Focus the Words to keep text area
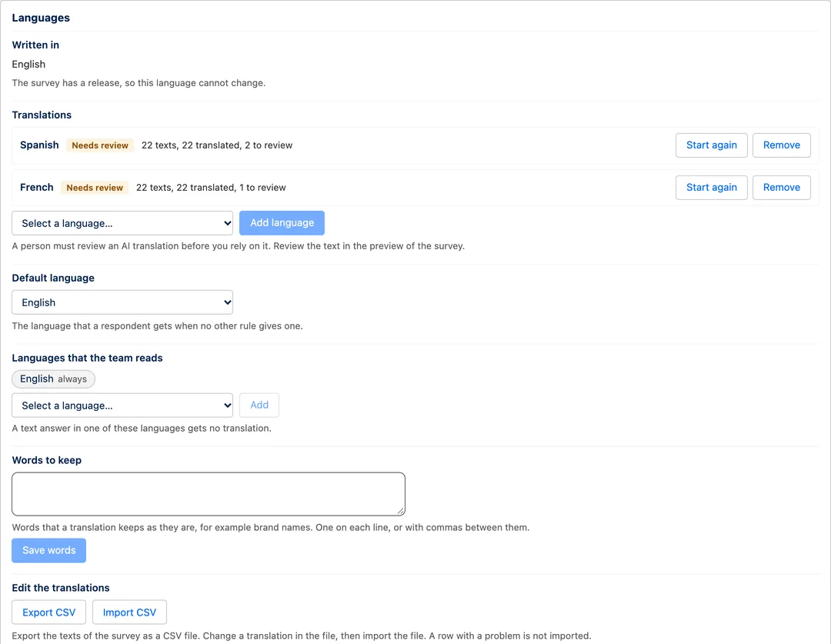Viewport: 831px width, 644px height. 209,494
